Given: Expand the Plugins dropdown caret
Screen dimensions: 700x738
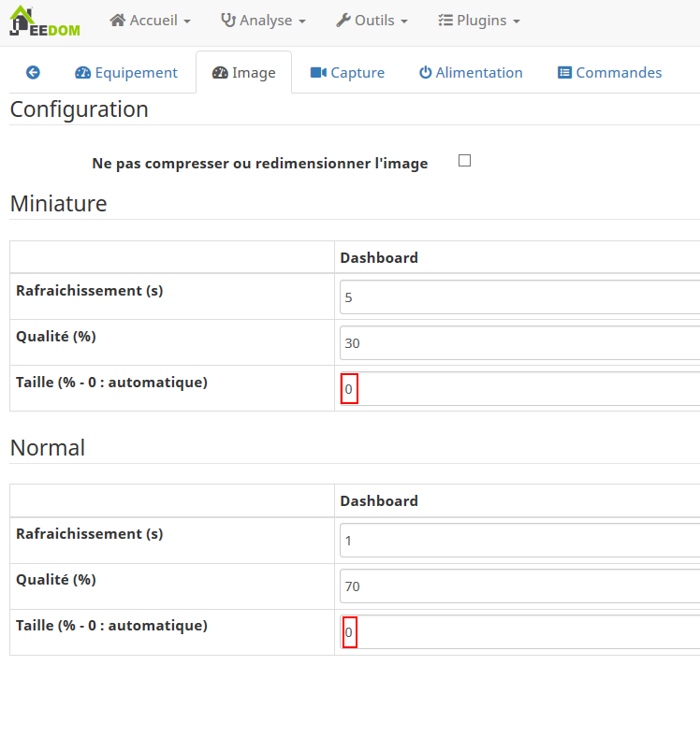Looking at the screenshot, I should 516,22.
